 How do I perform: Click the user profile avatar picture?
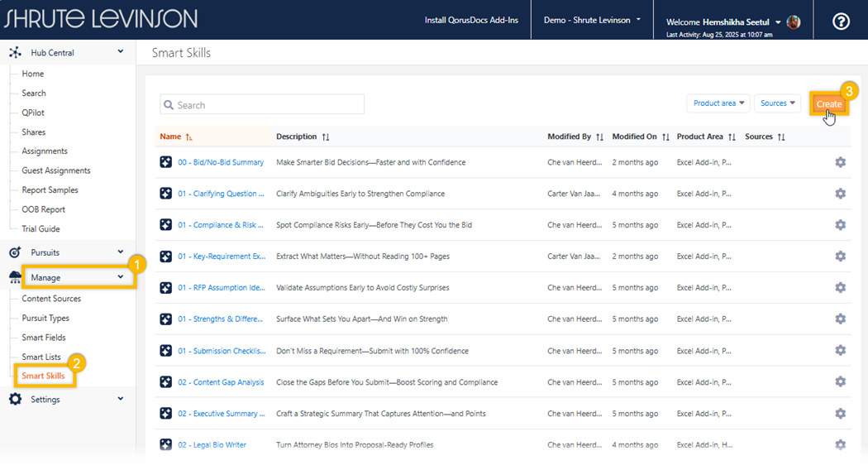click(x=794, y=22)
